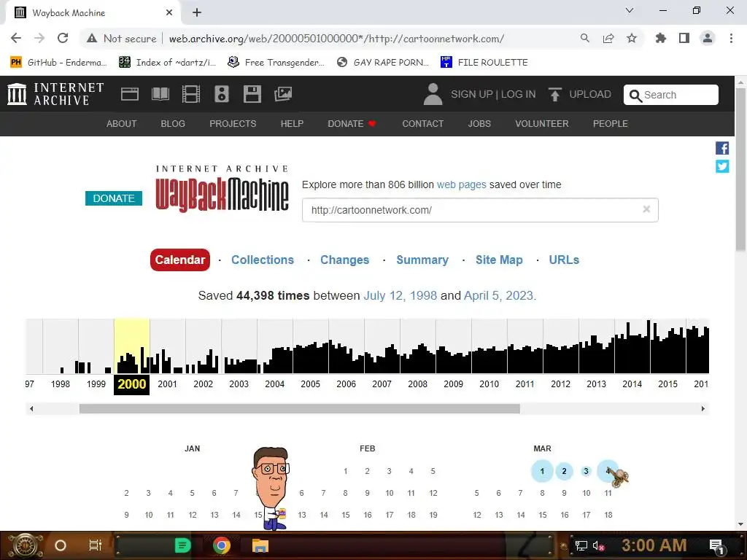The width and height of the screenshot is (747, 560).
Task: Open a new browser tab with plus
Action: (197, 12)
